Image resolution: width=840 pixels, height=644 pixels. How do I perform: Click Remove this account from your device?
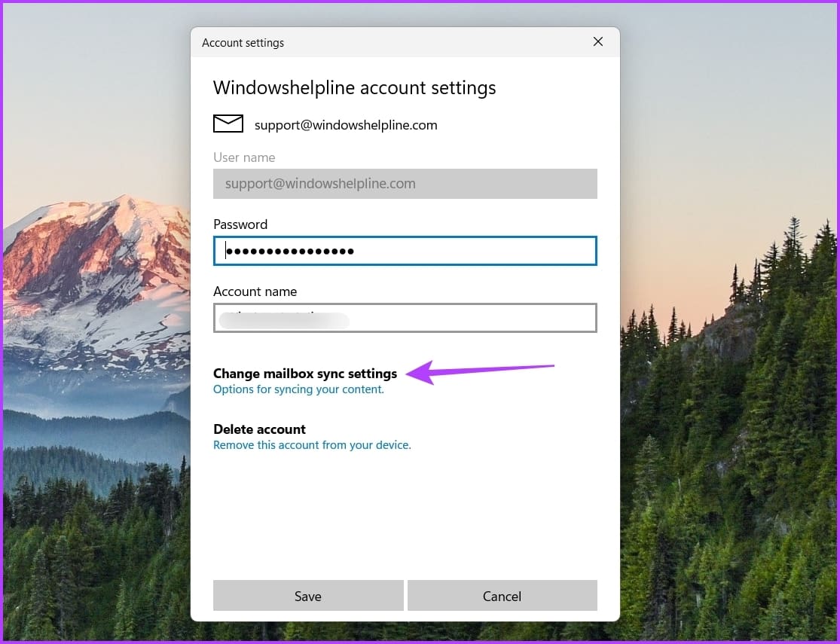(312, 445)
